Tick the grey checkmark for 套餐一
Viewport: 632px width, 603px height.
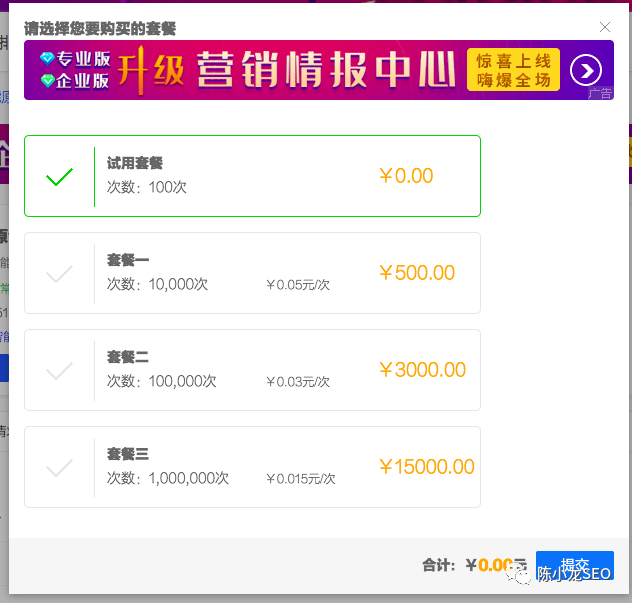pyautogui.click(x=59, y=274)
